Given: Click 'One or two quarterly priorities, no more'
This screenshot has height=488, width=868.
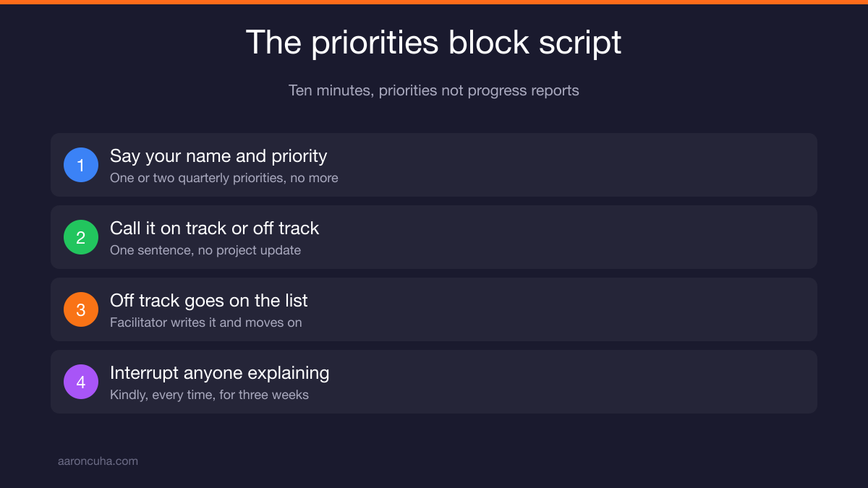Looking at the screenshot, I should click(224, 178).
